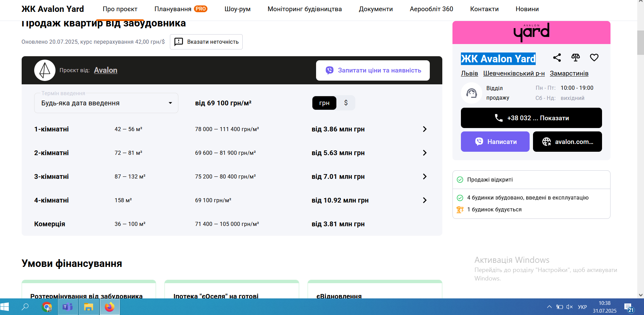
Task: Expand the 3-кімнатні row chevron
Action: (425, 176)
